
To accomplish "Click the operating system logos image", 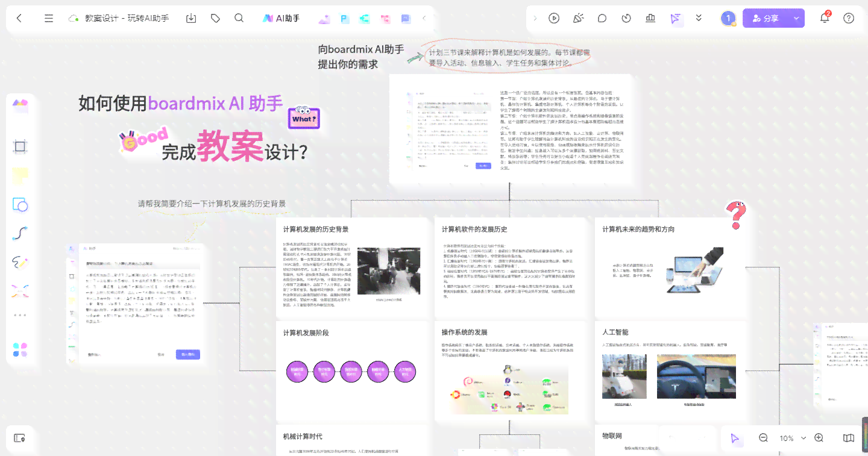I will coord(508,390).
